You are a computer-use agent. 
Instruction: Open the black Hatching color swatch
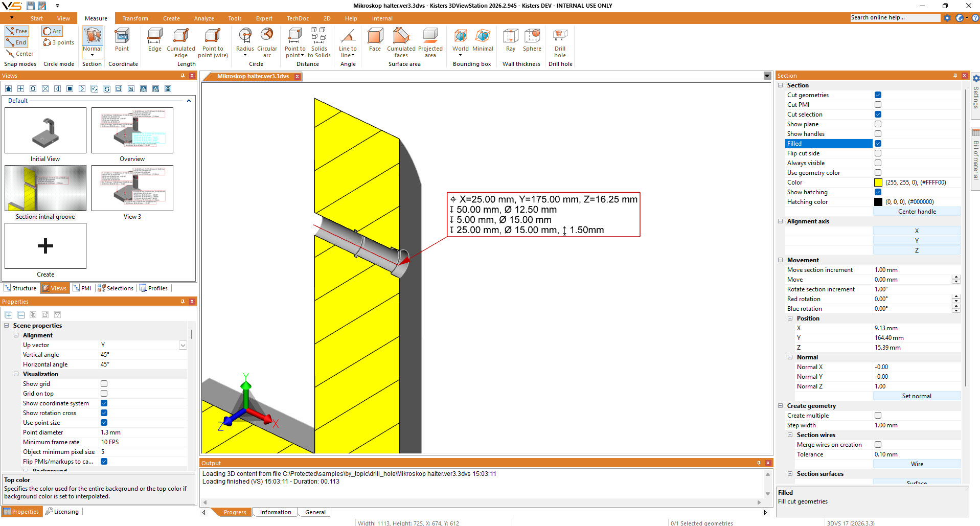tap(878, 202)
